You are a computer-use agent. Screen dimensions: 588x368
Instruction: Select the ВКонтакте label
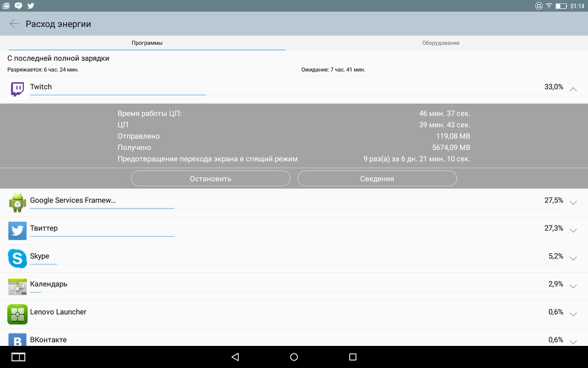coord(48,339)
